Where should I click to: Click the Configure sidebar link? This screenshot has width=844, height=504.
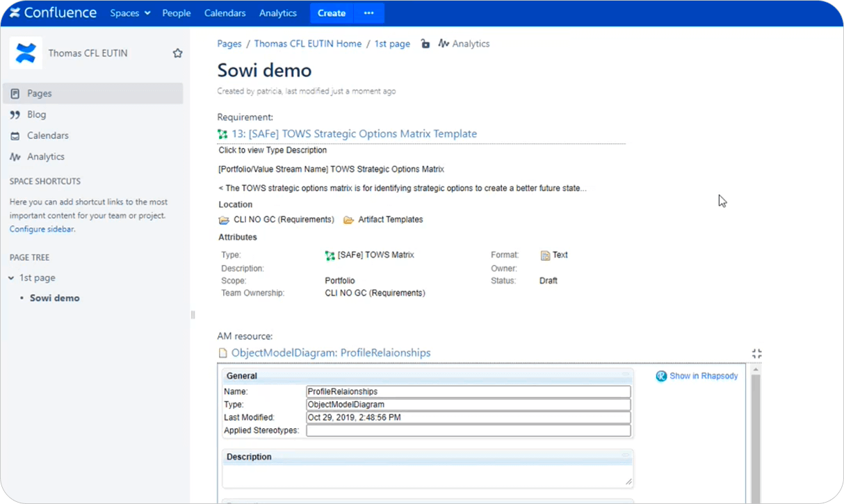(x=41, y=229)
